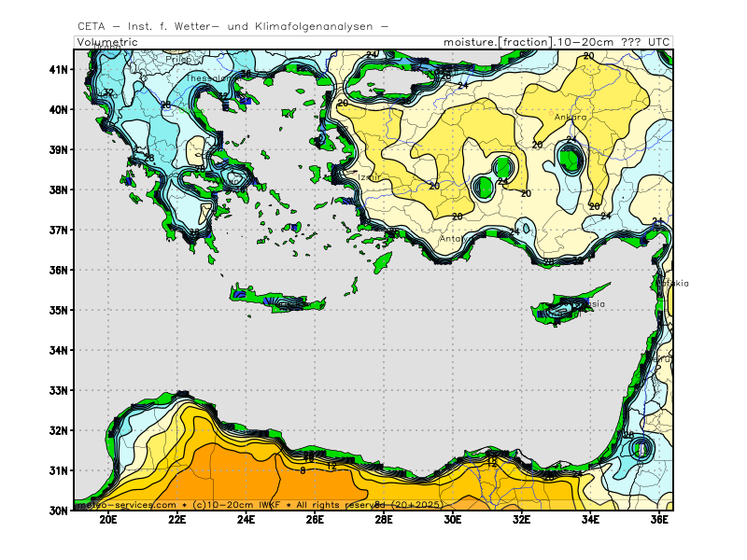Click the island of Crete
Image resolution: width=747 pixels, height=560 pixels.
(280, 299)
